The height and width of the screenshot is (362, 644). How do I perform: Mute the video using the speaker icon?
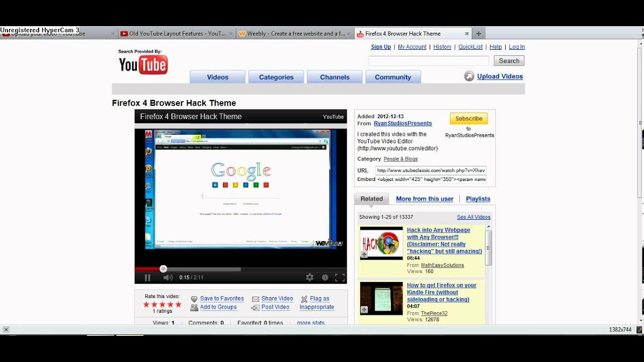(x=168, y=278)
